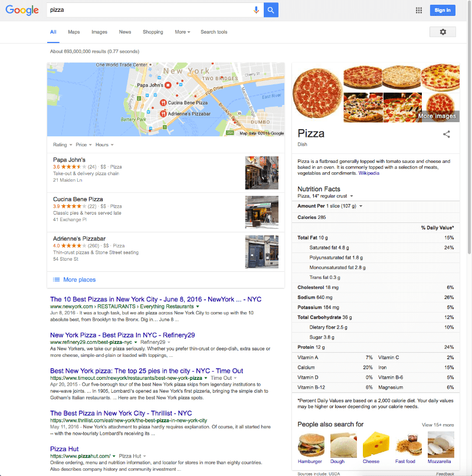Open the settings gear button
Viewport: 472px width, 476px height.
(x=442, y=32)
